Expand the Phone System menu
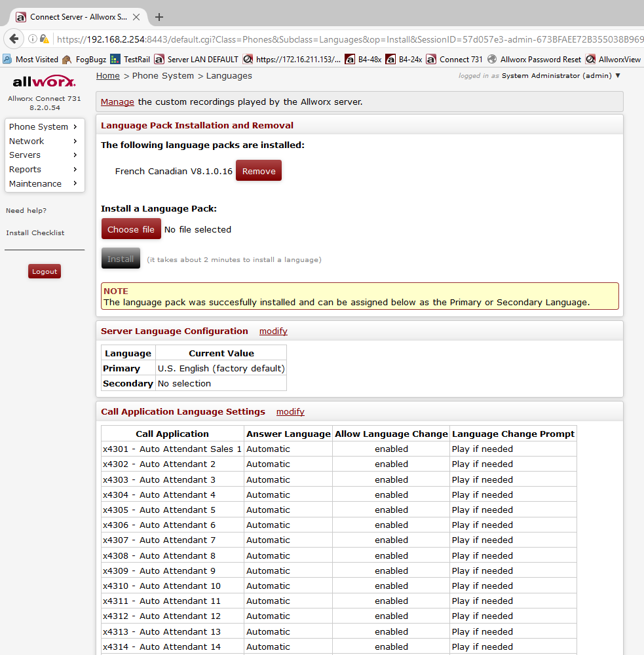The height and width of the screenshot is (655, 644). (x=43, y=126)
